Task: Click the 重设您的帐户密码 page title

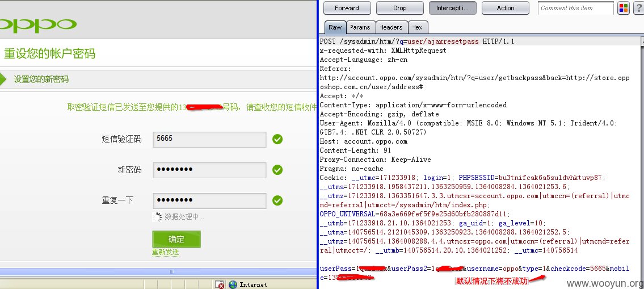Action: 49,53
